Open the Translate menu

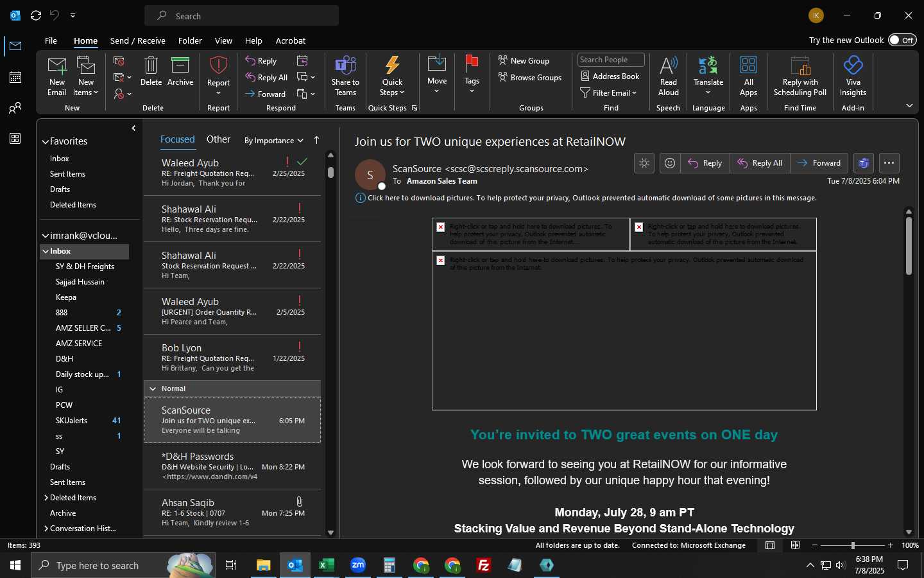tap(708, 76)
